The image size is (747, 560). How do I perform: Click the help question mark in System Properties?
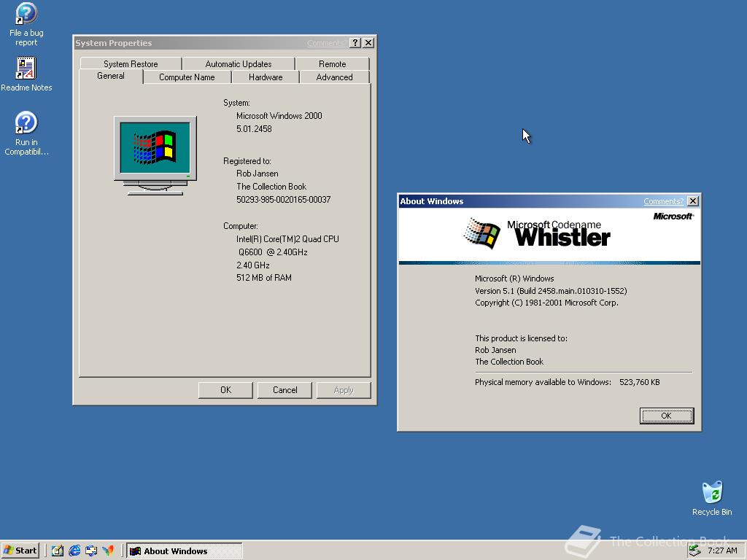355,43
